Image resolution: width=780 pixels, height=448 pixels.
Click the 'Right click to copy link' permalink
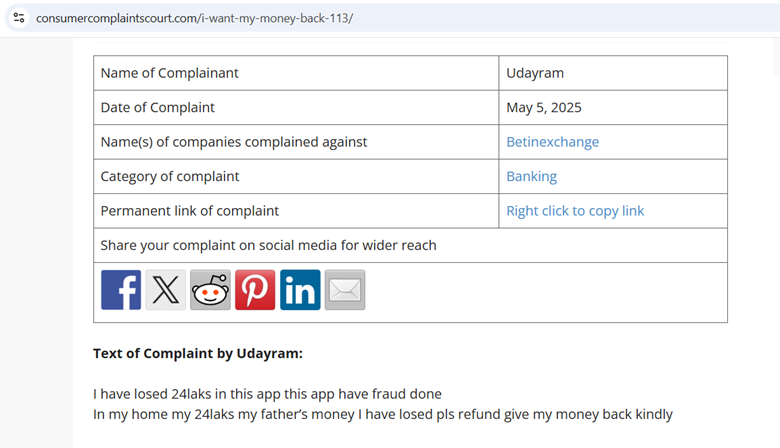tap(575, 211)
